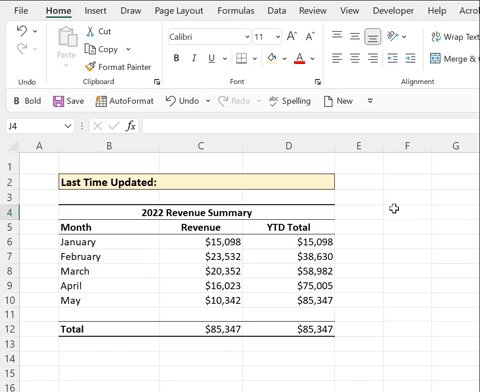
Task: Bottom align cell contents
Action: pyautogui.click(x=372, y=36)
